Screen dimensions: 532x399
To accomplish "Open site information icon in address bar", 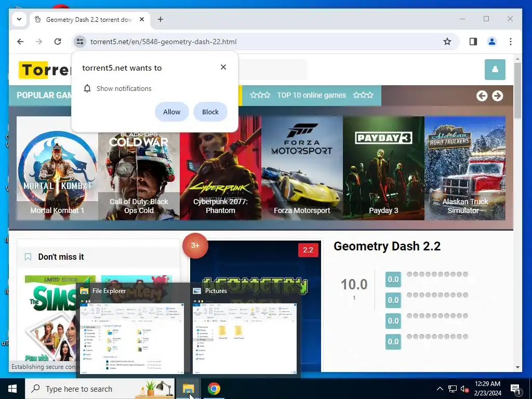I will click(79, 42).
